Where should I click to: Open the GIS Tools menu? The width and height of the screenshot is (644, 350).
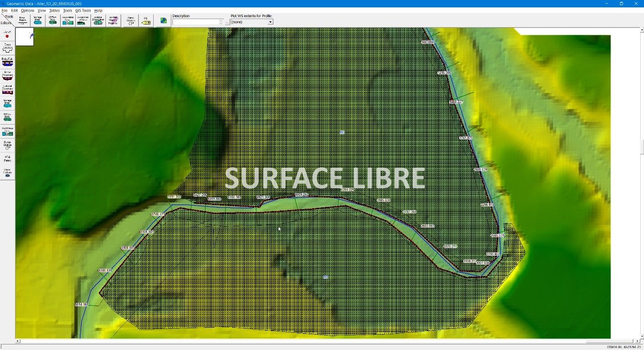[83, 10]
